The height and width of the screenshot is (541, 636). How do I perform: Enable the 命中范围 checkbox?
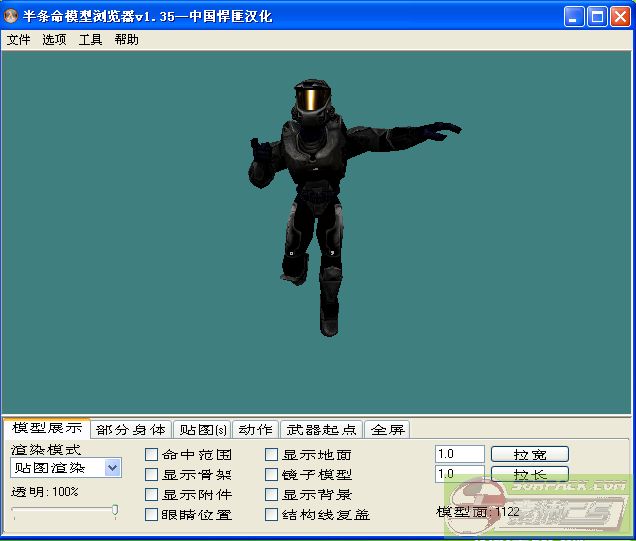coord(152,455)
